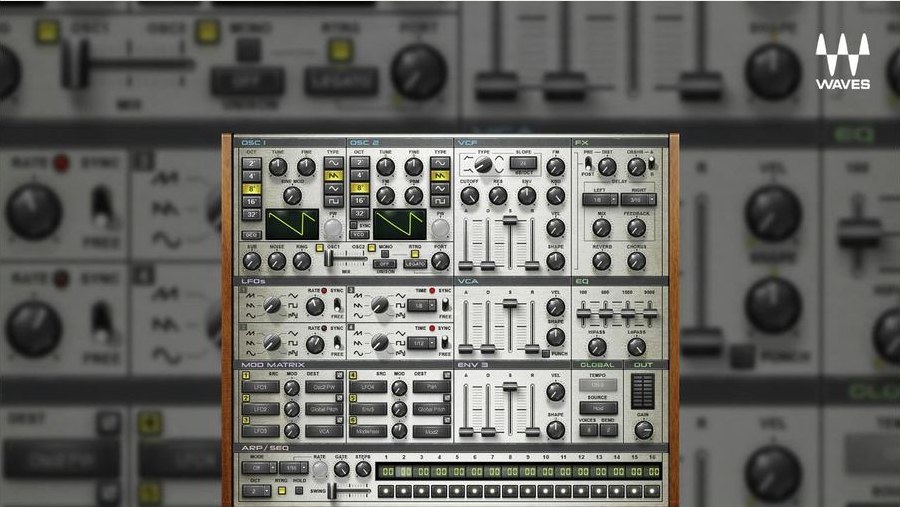
Task: Toggle the RTRG light in the oscillator section
Action: (x=414, y=254)
